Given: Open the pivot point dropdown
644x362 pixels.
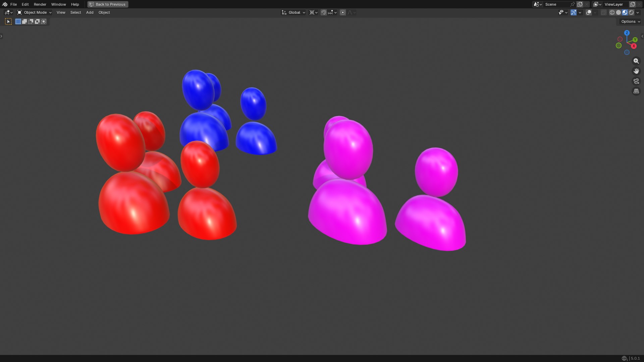Looking at the screenshot, I should click(x=313, y=12).
